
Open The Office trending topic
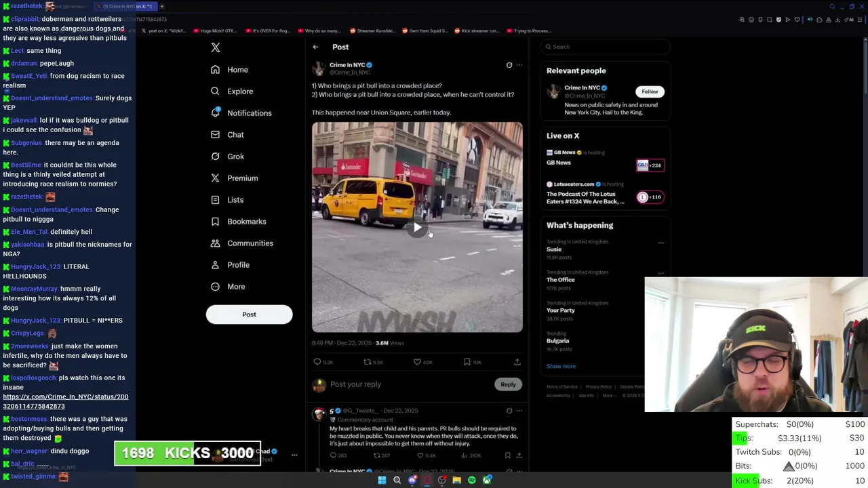pos(561,280)
